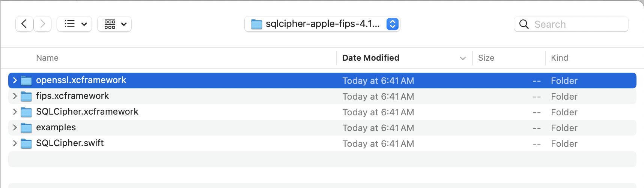This screenshot has width=644, height=188.
Task: Select the SQLCipher.xcframework folder icon
Action: (26, 112)
